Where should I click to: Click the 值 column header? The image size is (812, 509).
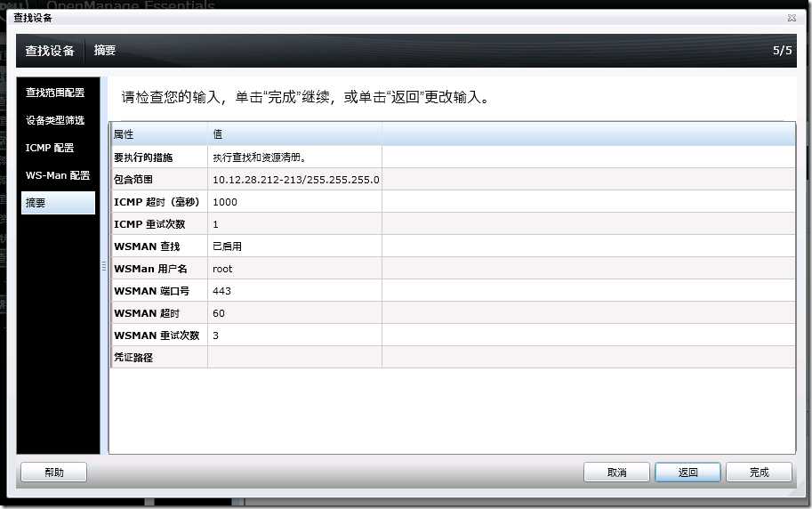click(295, 134)
